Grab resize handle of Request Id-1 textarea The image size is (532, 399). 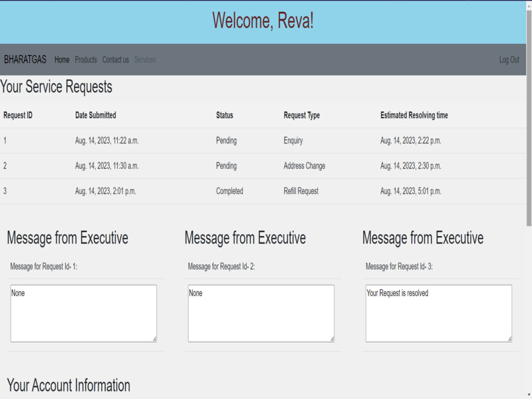(154, 339)
